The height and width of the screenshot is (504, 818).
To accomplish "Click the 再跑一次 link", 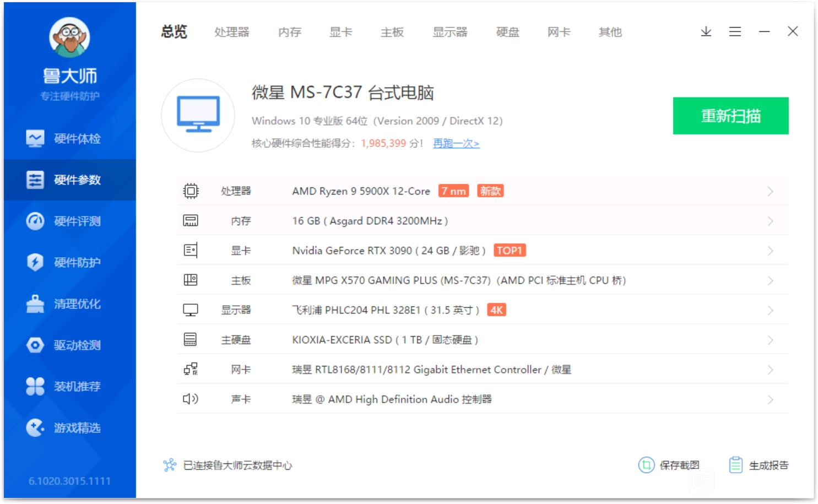I will coord(456,143).
